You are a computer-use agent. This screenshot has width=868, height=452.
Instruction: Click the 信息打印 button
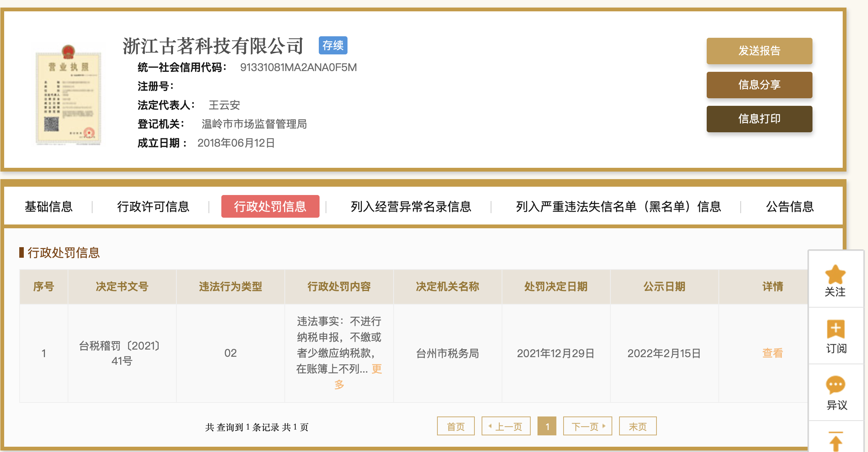[x=759, y=119]
